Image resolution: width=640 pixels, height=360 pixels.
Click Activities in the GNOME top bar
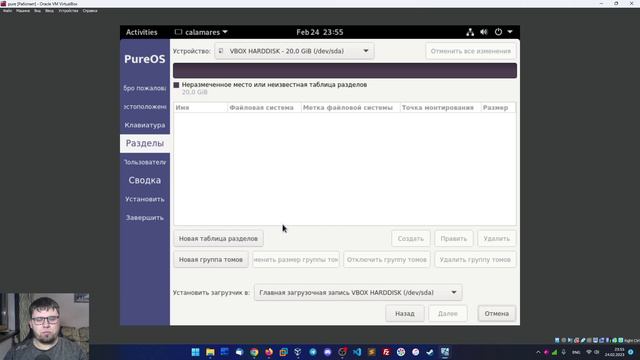141,32
